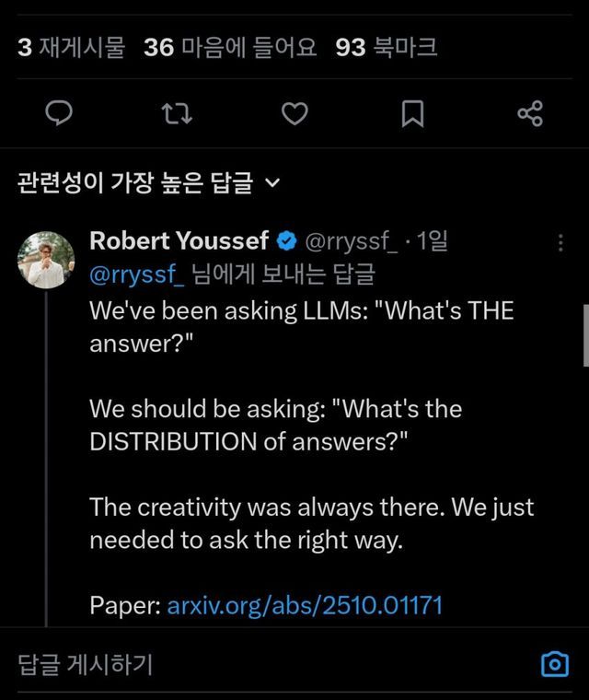Open the share options icon
Image resolution: width=589 pixels, height=700 pixels.
(x=530, y=113)
